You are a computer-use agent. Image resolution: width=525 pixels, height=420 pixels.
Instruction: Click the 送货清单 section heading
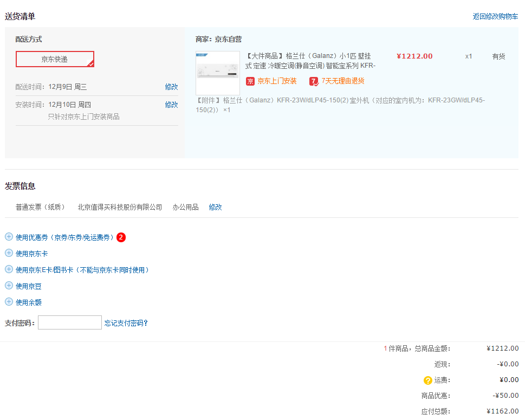pyautogui.click(x=20, y=16)
